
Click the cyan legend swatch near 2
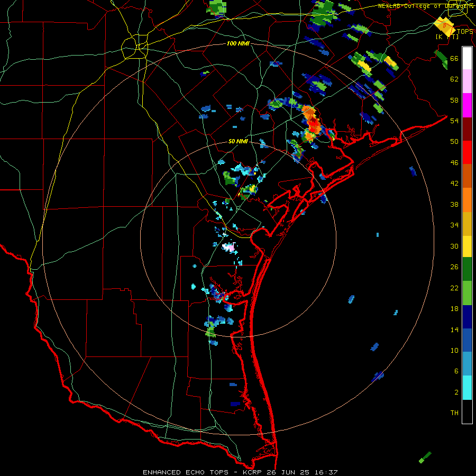tap(467, 388)
